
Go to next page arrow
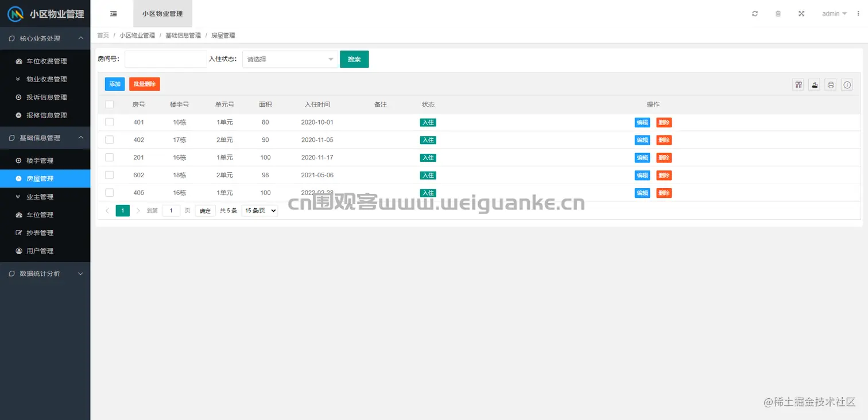pyautogui.click(x=138, y=211)
